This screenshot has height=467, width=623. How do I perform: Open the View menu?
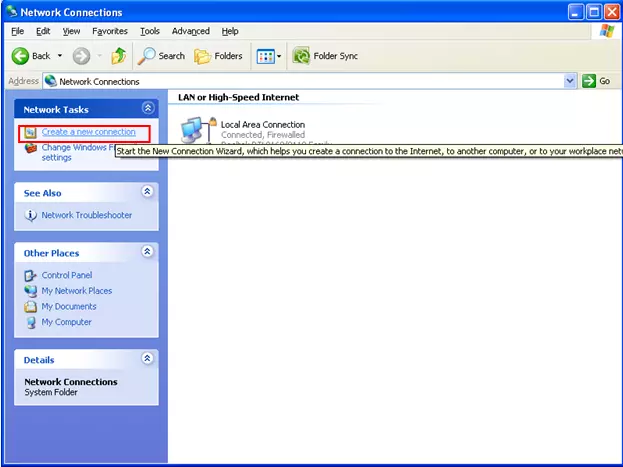click(x=71, y=31)
